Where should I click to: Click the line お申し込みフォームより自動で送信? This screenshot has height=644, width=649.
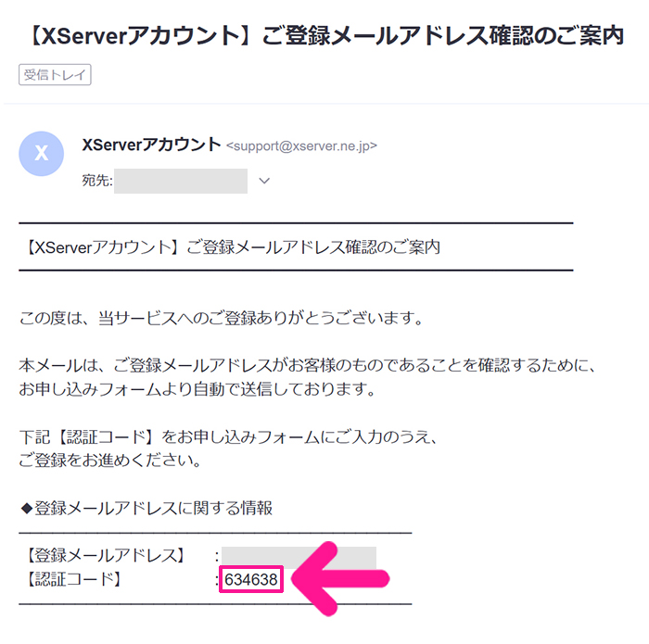[197, 389]
